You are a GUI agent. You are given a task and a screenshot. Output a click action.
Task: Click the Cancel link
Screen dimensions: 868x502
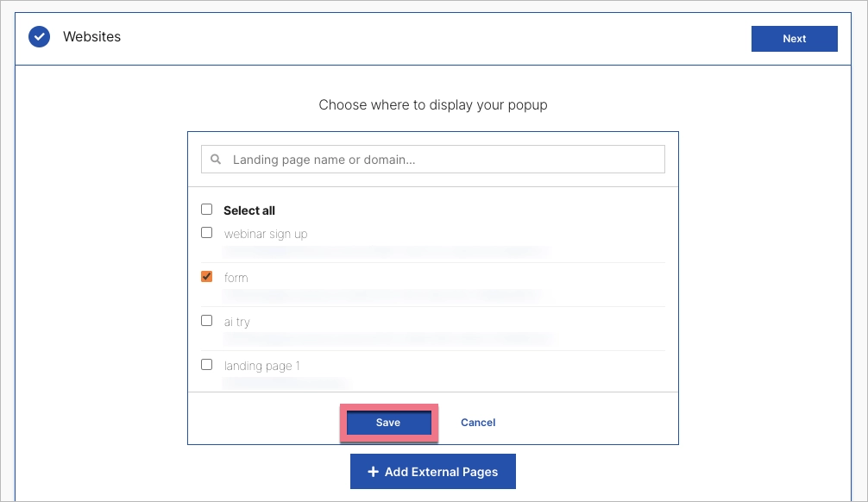478,423
